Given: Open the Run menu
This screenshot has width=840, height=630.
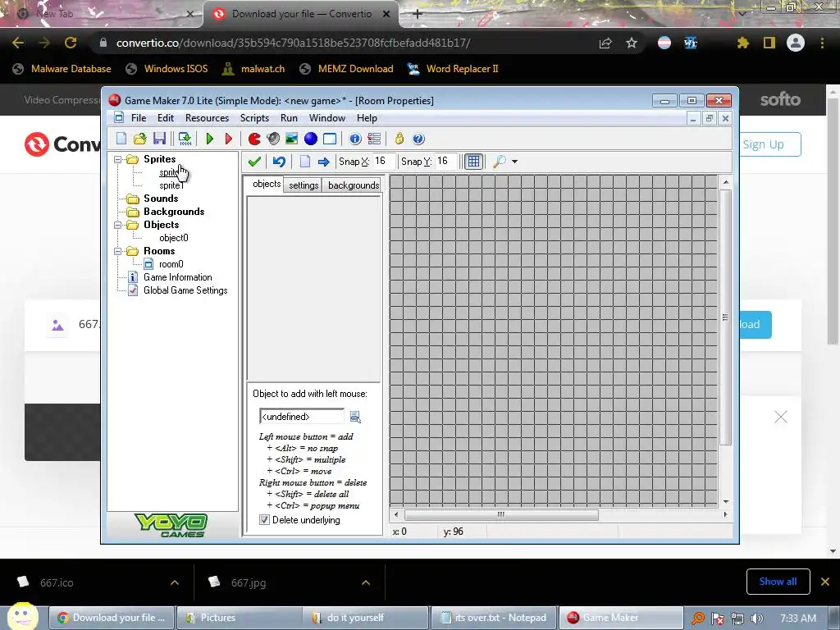Looking at the screenshot, I should coord(289,118).
